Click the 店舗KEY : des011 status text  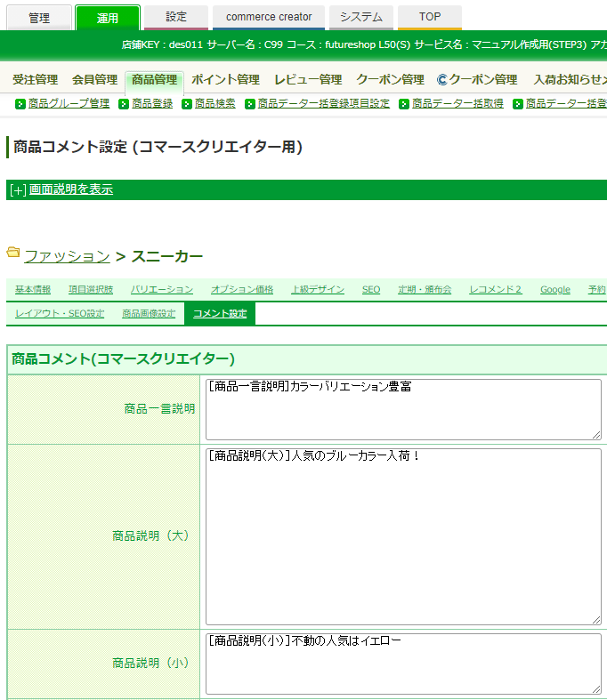(x=162, y=44)
